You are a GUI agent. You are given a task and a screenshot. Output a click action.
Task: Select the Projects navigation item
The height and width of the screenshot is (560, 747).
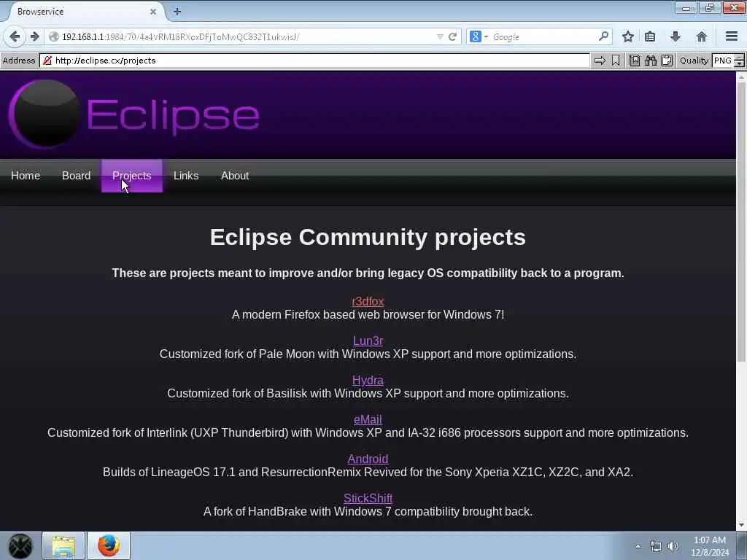132,176
